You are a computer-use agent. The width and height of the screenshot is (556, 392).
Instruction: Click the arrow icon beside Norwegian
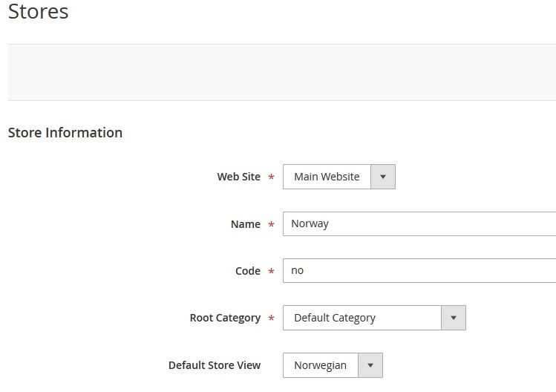370,365
